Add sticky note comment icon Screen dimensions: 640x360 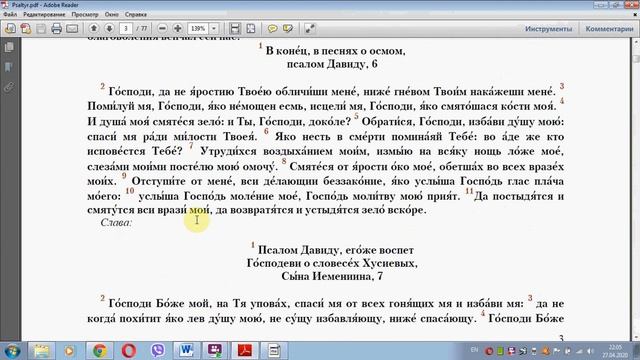(272, 29)
